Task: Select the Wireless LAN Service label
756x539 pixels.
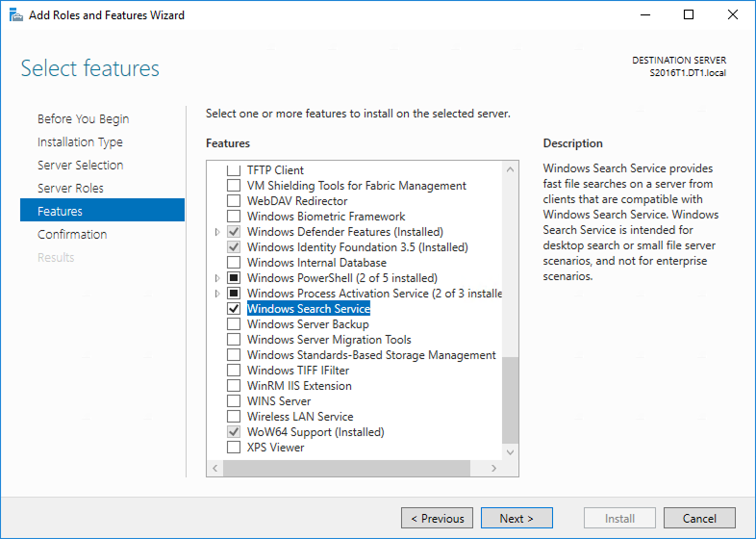Action: pos(300,417)
